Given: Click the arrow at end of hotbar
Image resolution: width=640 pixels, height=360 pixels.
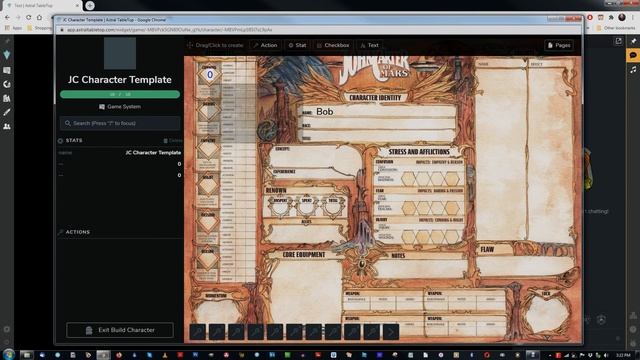Looking at the screenshot, I should pos(391,332).
